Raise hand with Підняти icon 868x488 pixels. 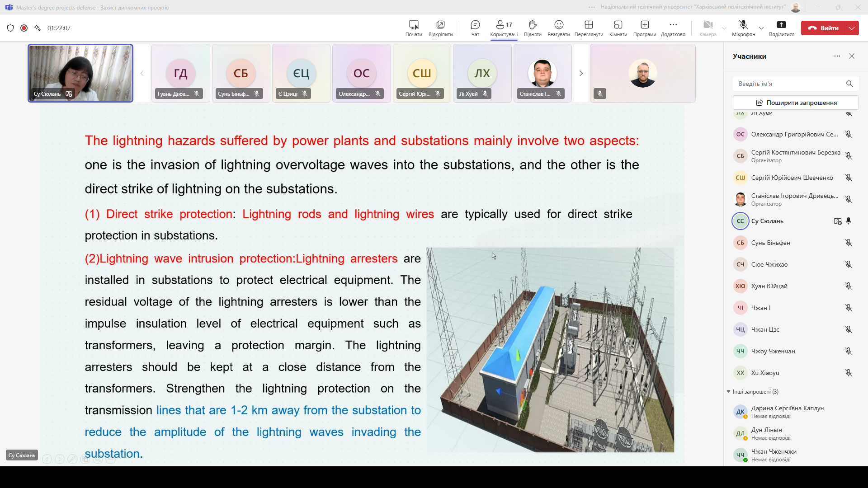pyautogui.click(x=533, y=28)
